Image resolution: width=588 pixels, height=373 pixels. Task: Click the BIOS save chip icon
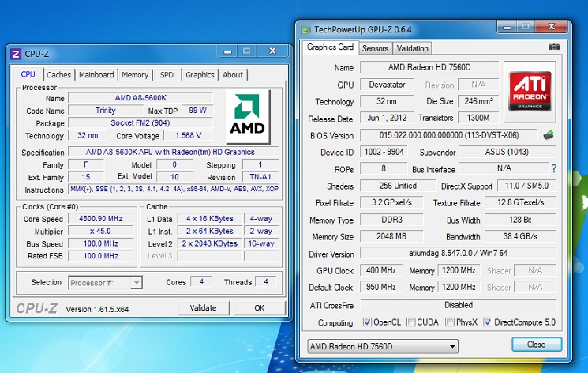549,135
